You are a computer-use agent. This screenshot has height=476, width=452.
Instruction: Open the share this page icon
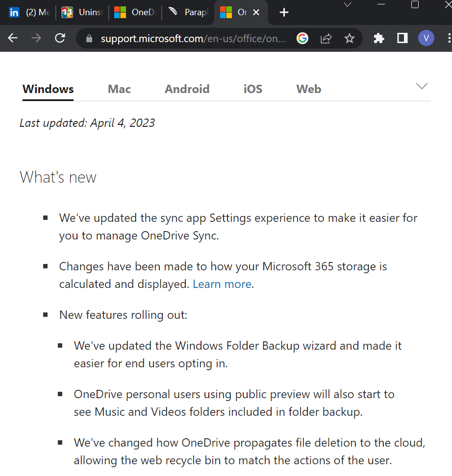[326, 38]
